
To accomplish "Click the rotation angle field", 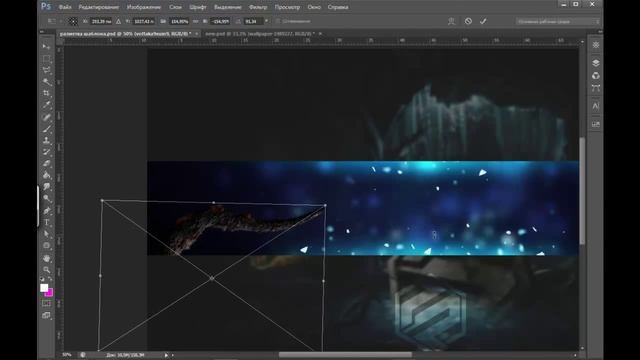I will [253, 21].
